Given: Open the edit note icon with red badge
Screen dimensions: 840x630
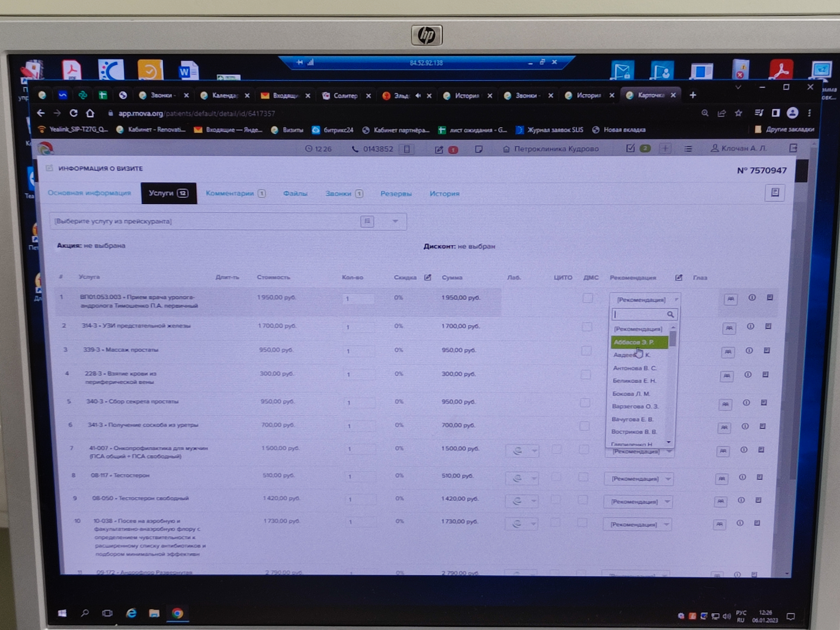Looking at the screenshot, I should pos(439,150).
